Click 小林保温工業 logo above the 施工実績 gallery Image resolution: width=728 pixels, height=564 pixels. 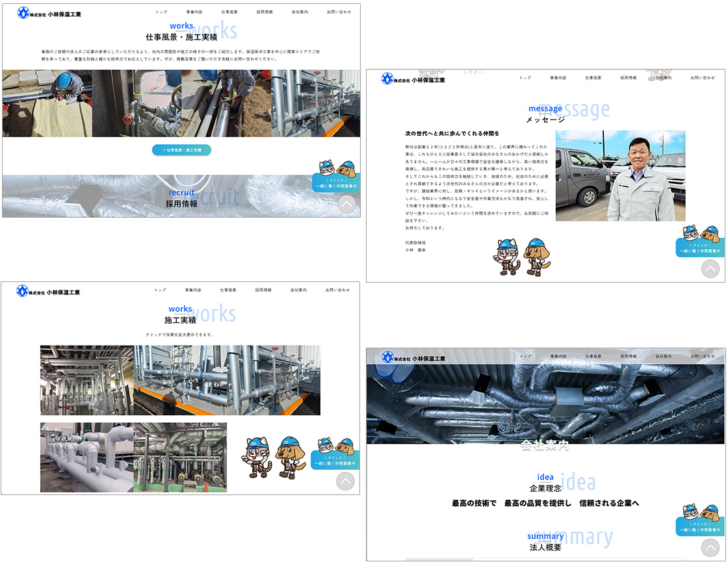49,292
